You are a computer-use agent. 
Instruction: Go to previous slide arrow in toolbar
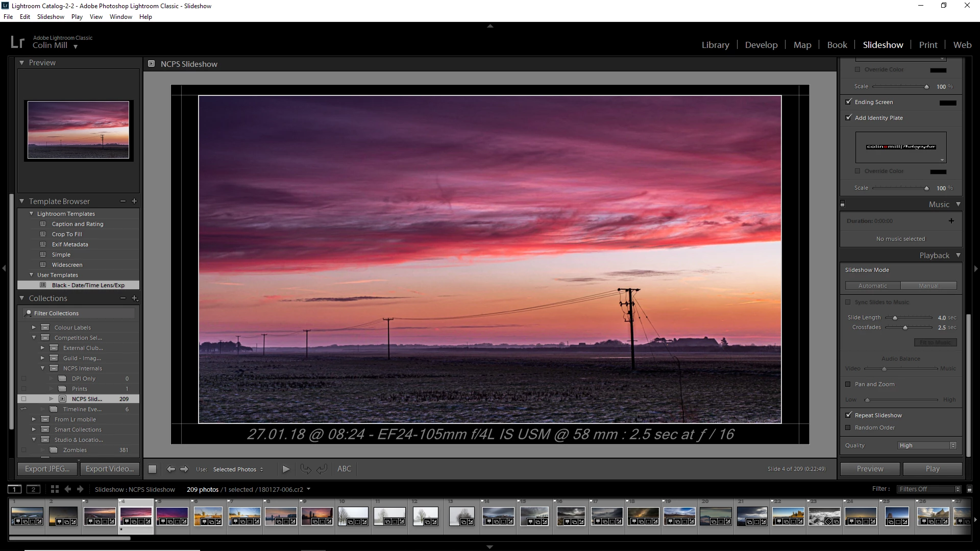coord(171,469)
